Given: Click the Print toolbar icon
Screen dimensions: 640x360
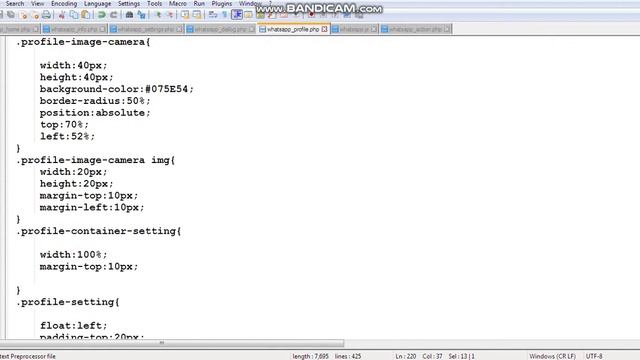Looking at the screenshot, I should [46, 15].
